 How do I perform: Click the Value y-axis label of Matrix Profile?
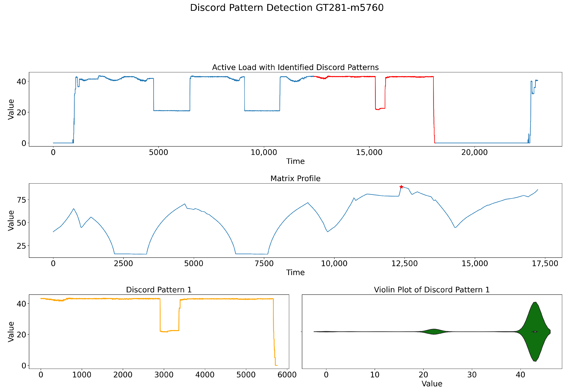point(11,221)
